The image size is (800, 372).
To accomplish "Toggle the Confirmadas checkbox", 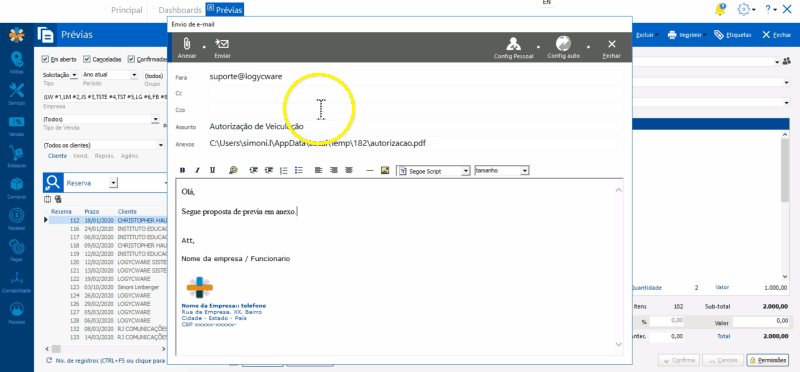I will point(132,59).
